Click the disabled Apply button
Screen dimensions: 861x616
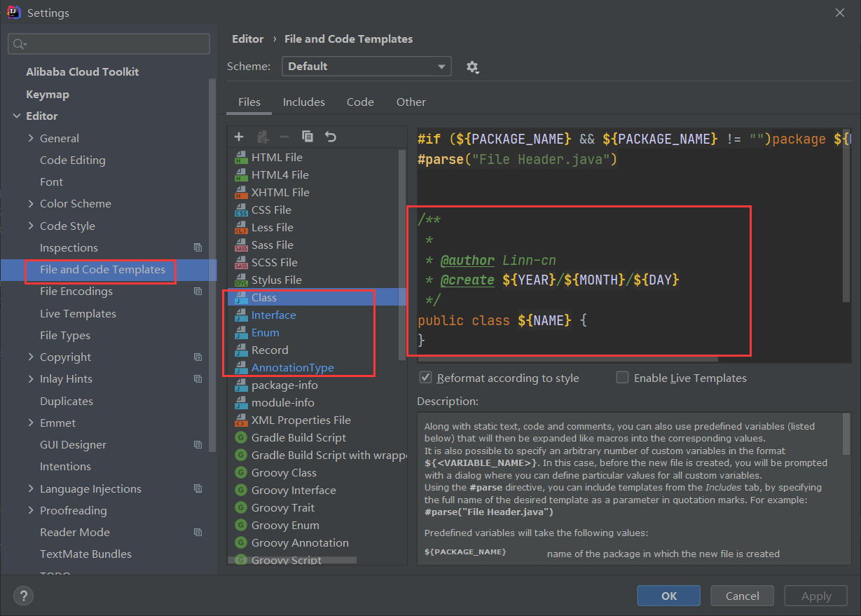816,596
